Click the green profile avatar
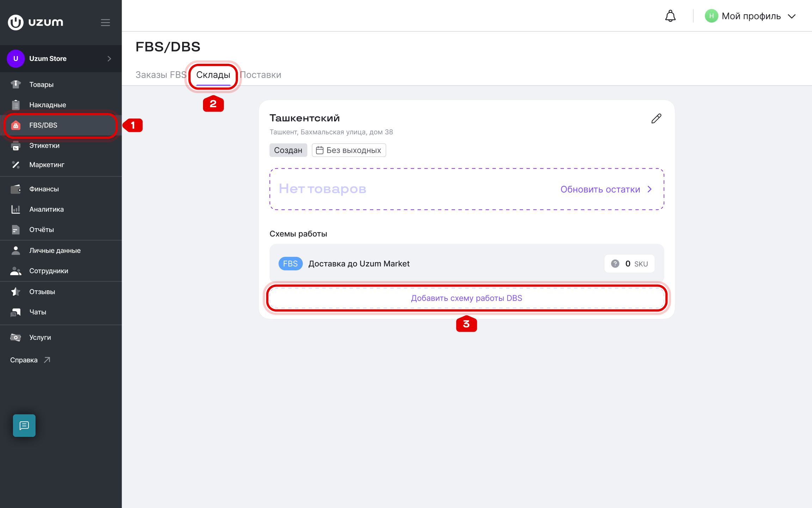 coord(712,16)
